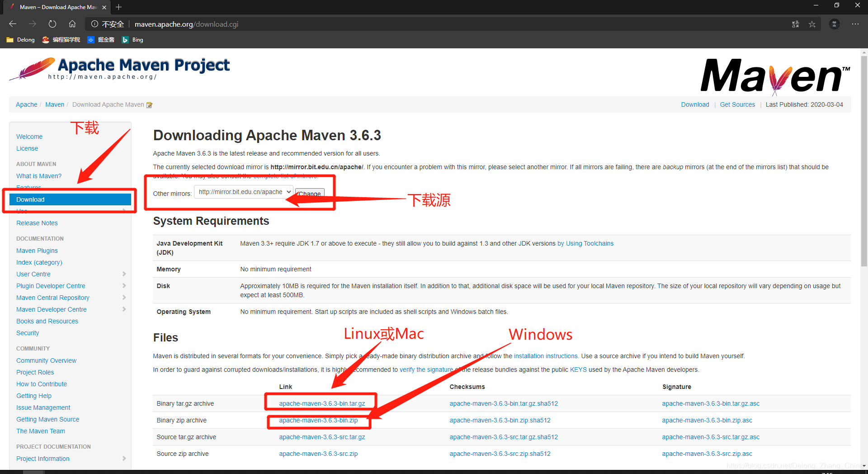Image resolution: width=868 pixels, height=474 pixels.
Task: Open apache-maven-3.6.3-src.tar.gz.asc signature
Action: point(711,437)
